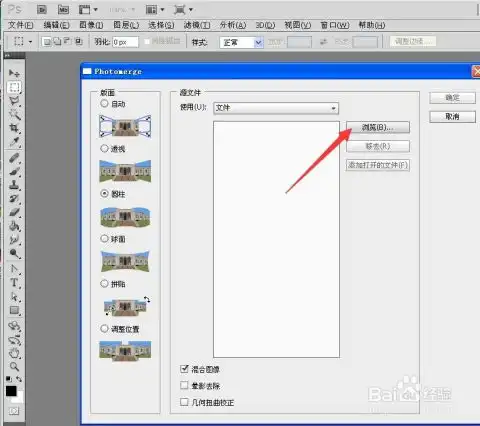The image size is (480, 426).
Task: Choose the 圆柱 layout radio button
Action: click(104, 193)
